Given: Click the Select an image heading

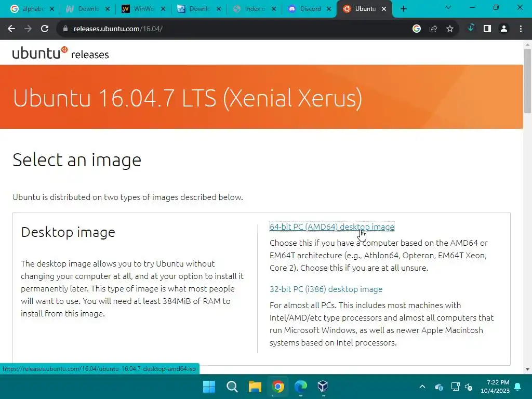Looking at the screenshot, I should (x=77, y=160).
